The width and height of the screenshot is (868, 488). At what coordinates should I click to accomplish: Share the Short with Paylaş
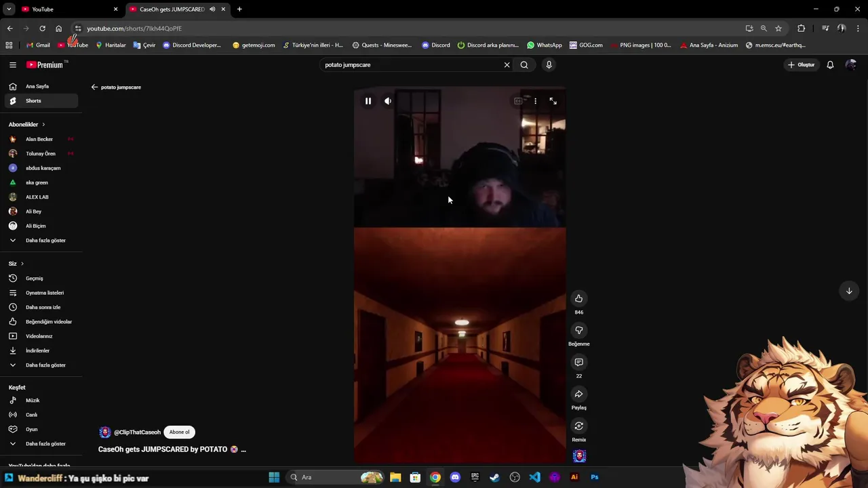point(578,394)
